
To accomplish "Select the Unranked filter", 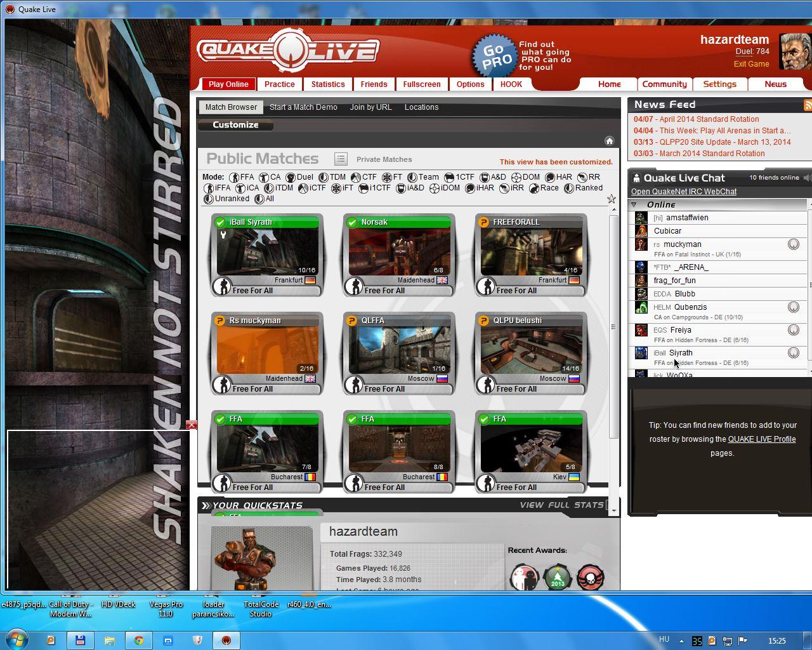I will coord(226,199).
